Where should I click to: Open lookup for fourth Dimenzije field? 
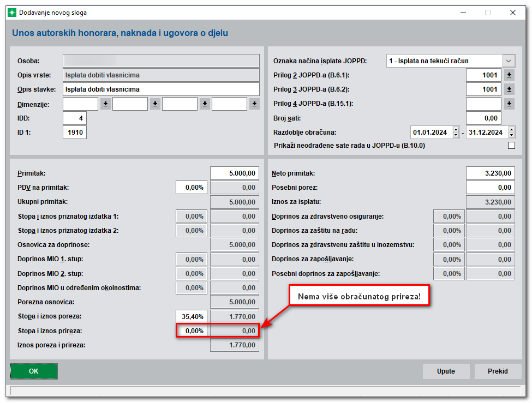click(254, 104)
